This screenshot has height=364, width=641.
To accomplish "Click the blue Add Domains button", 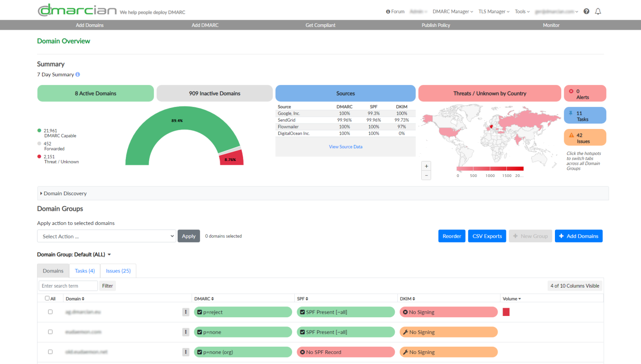I will tap(579, 236).
